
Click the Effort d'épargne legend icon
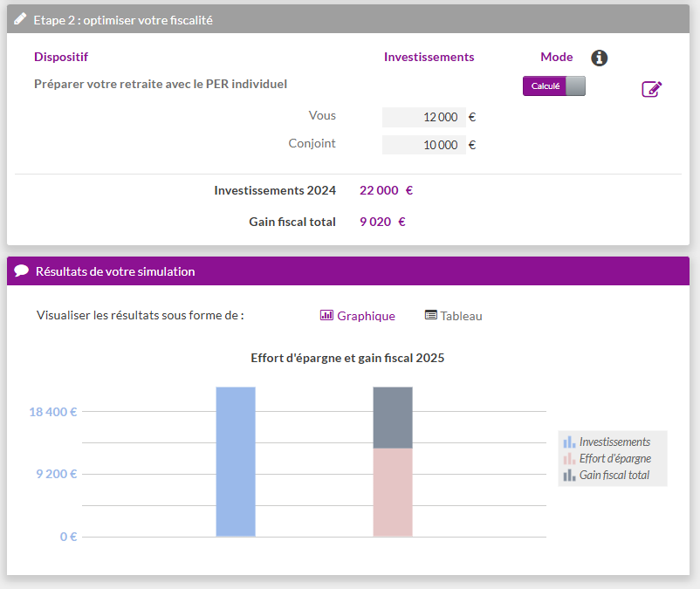tap(569, 459)
